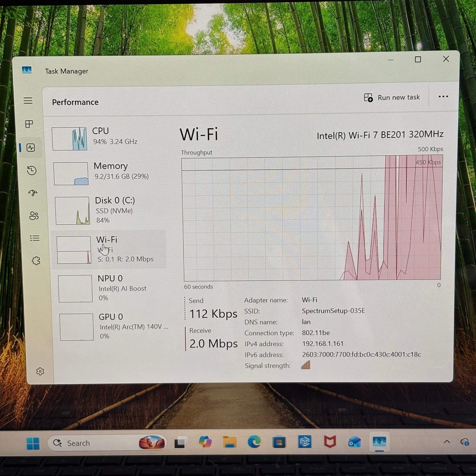The height and width of the screenshot is (476, 476).
Task: Open the App history sidebar icon
Action: pos(32,170)
